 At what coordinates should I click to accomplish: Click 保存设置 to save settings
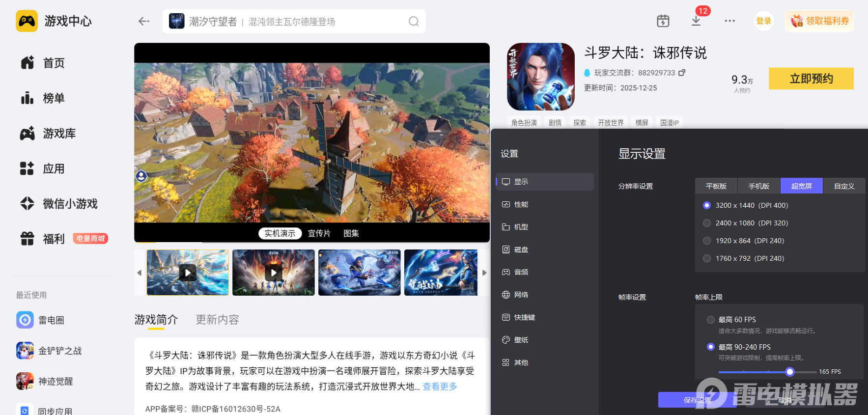[698, 400]
